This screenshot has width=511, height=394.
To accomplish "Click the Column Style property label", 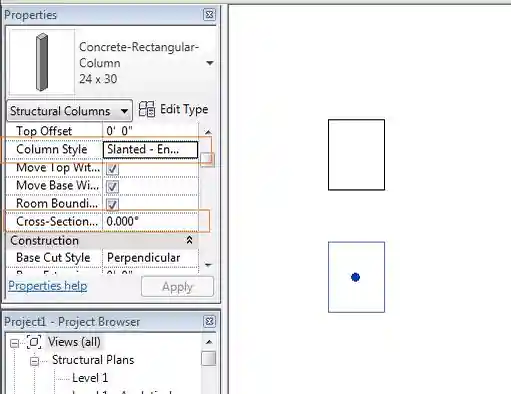I will [x=52, y=149].
